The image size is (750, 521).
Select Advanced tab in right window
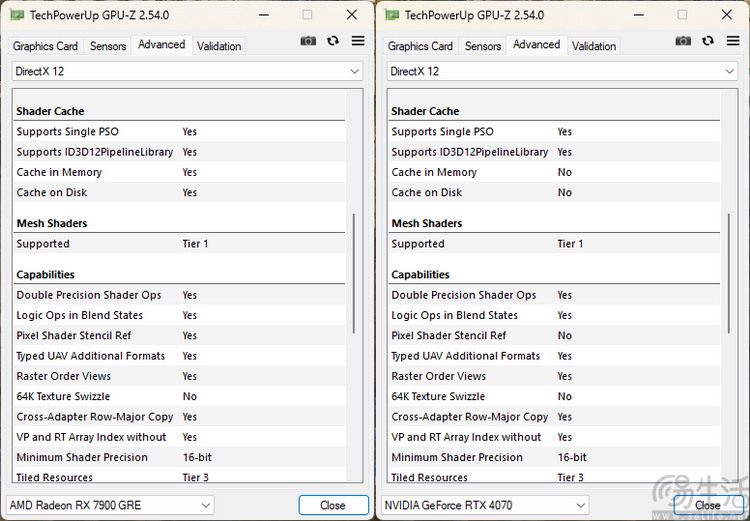pyautogui.click(x=537, y=45)
